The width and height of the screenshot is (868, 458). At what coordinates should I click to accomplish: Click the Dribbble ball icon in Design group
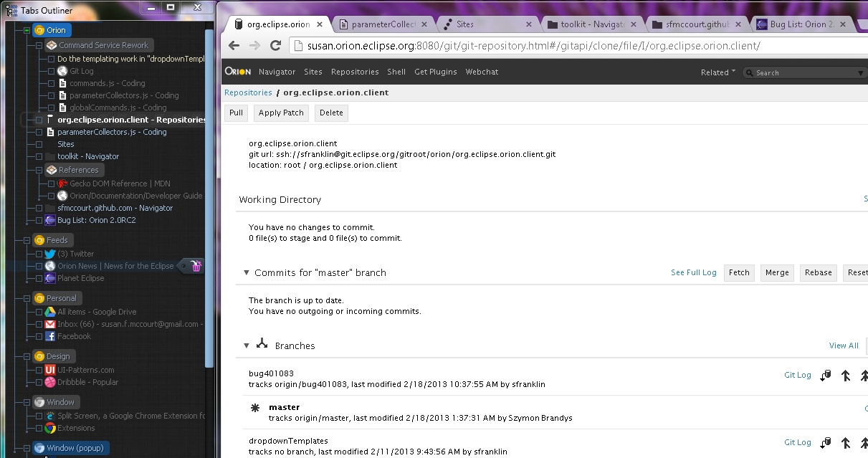[x=50, y=382]
